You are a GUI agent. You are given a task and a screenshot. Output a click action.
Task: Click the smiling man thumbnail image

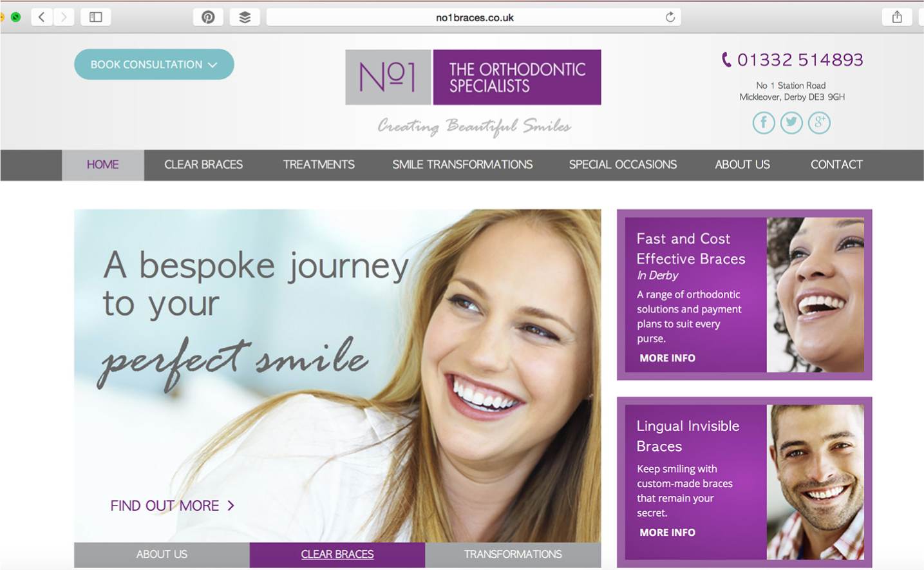(x=815, y=482)
